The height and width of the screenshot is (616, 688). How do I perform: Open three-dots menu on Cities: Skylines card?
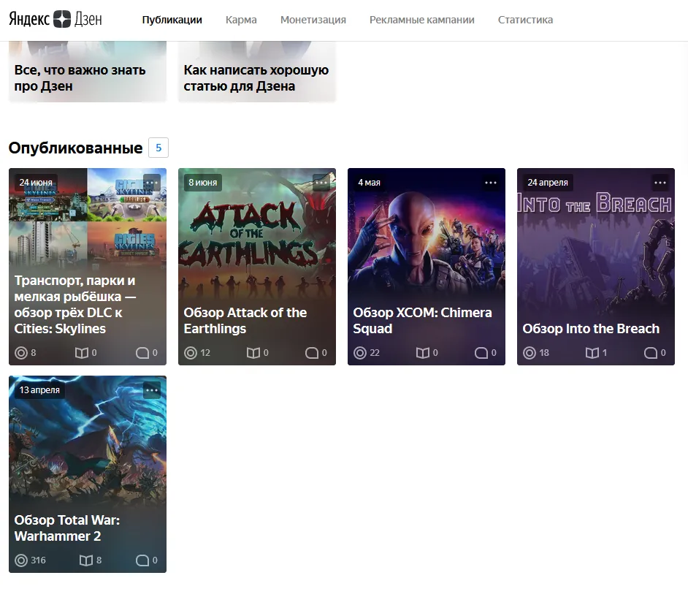pyautogui.click(x=152, y=183)
